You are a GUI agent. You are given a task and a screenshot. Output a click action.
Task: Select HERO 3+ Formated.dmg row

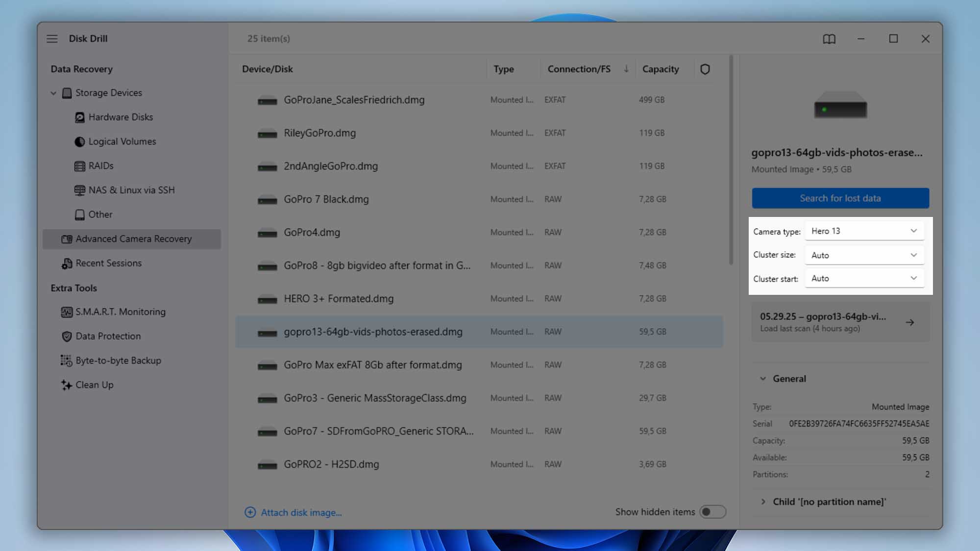click(x=479, y=299)
